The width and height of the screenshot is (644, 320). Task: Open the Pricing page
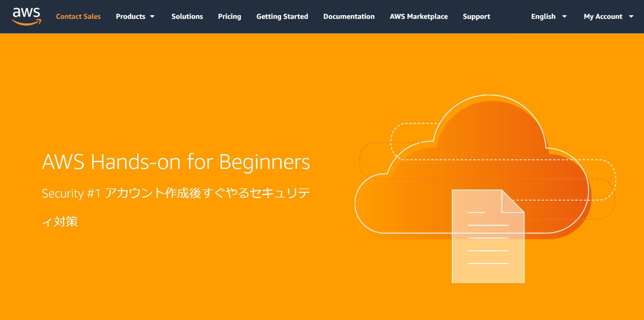pos(230,16)
